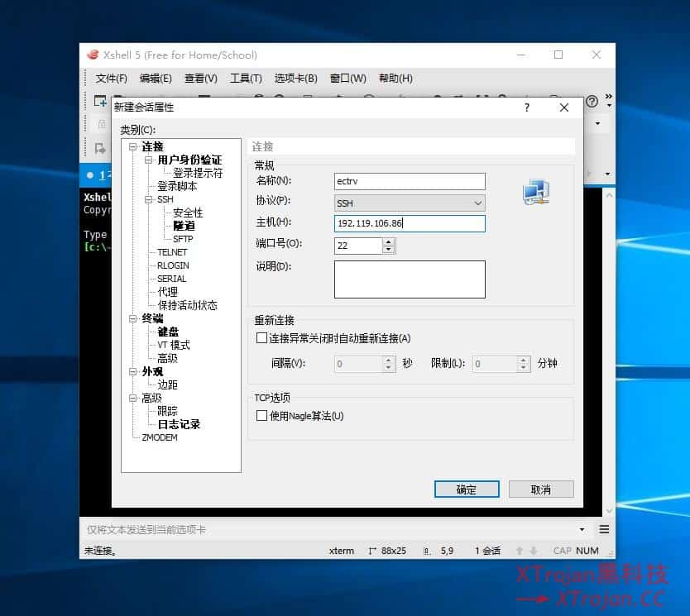The image size is (690, 616).
Task: Click the 1 会话 status bar entry
Action: (x=487, y=551)
